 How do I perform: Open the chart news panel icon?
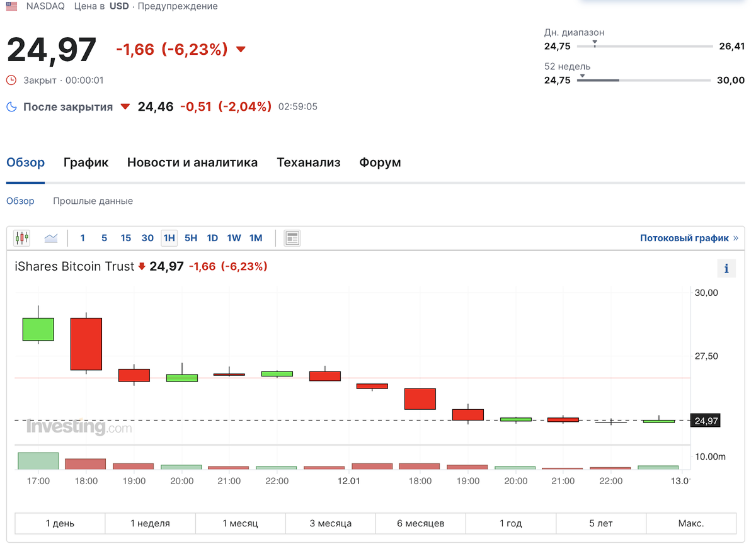pyautogui.click(x=292, y=238)
